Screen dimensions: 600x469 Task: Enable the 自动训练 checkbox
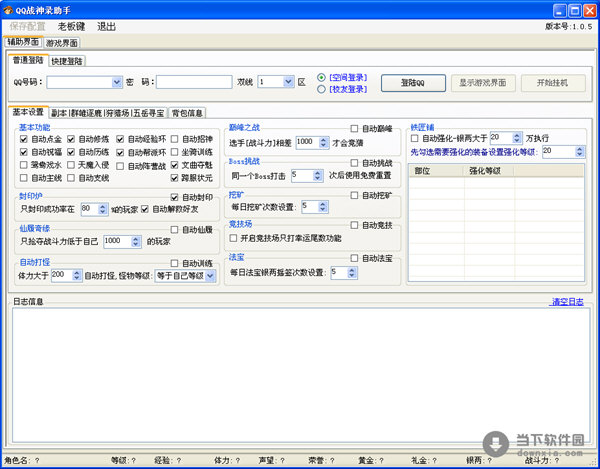point(174,263)
